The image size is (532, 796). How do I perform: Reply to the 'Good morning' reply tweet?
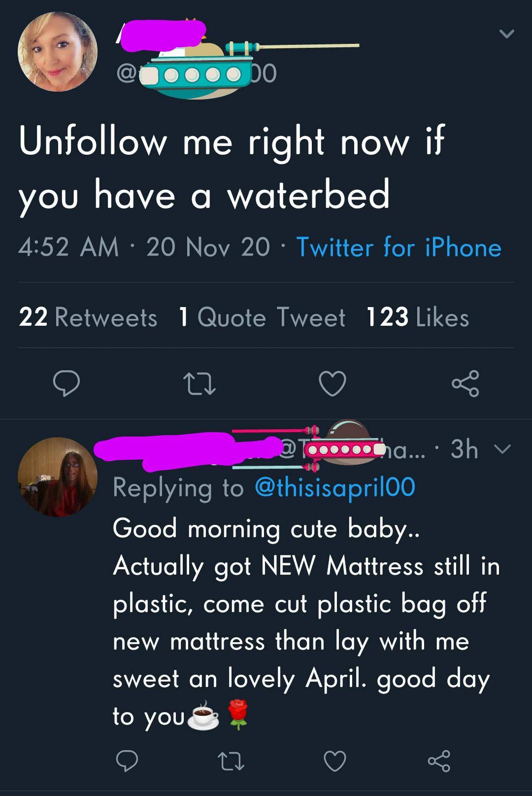[x=127, y=761]
